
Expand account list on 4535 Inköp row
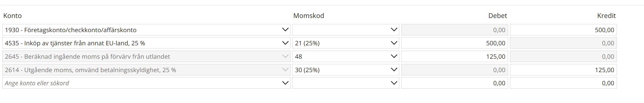pyautogui.click(x=285, y=43)
